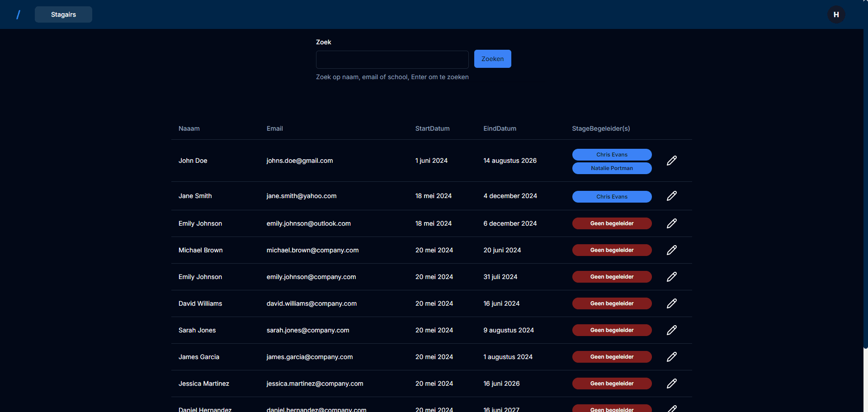Click the StartDatum column header
868x412 pixels.
tap(432, 128)
